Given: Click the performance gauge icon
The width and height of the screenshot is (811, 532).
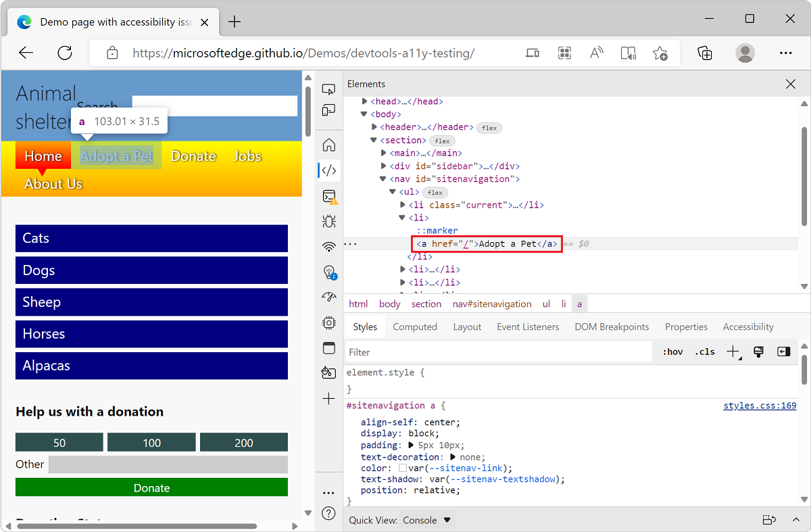Looking at the screenshot, I should [328, 296].
